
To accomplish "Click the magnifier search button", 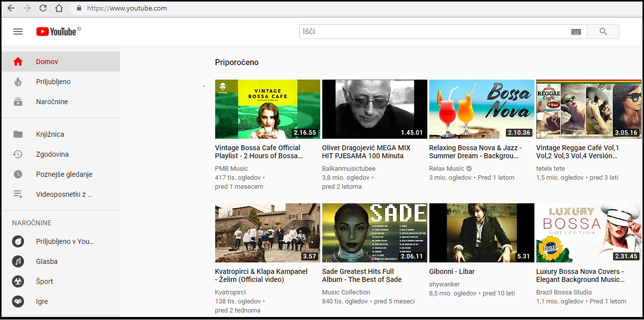I will point(603,32).
